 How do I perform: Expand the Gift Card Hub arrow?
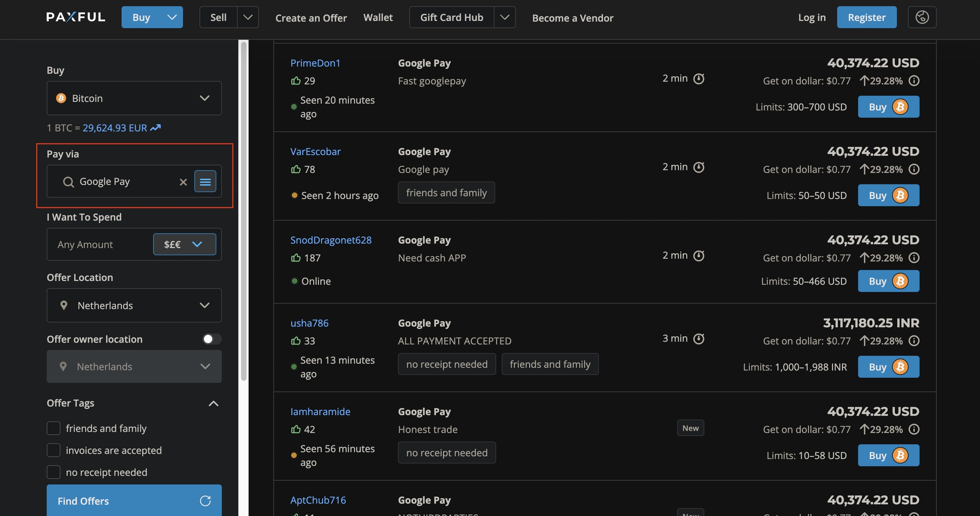coord(504,17)
